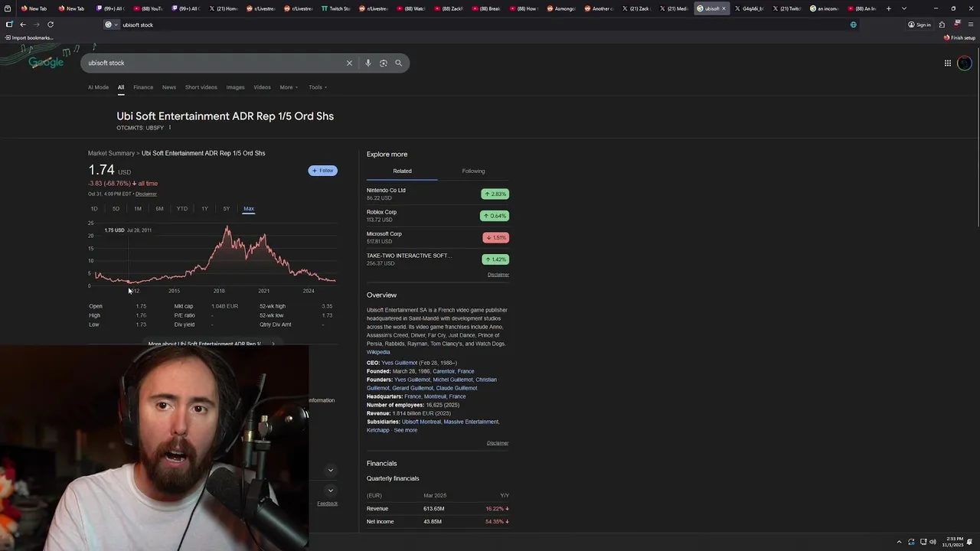Open more options beside OTCMKTS: UBSFY
Image resolution: width=980 pixels, height=551 pixels.
pyautogui.click(x=170, y=128)
